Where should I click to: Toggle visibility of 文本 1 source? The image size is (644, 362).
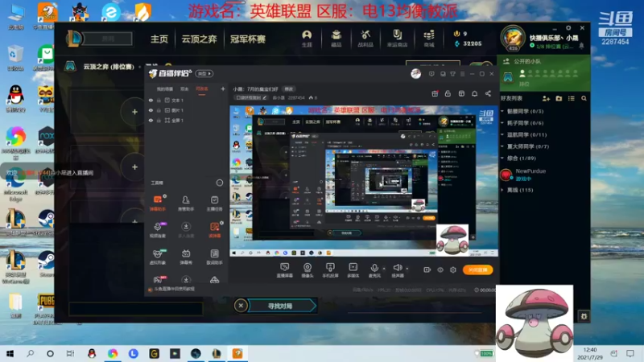pos(151,100)
